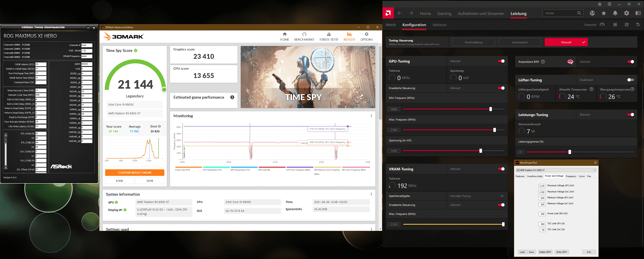
Task: Disable the GPU-Tuning toggle
Action: point(501,61)
